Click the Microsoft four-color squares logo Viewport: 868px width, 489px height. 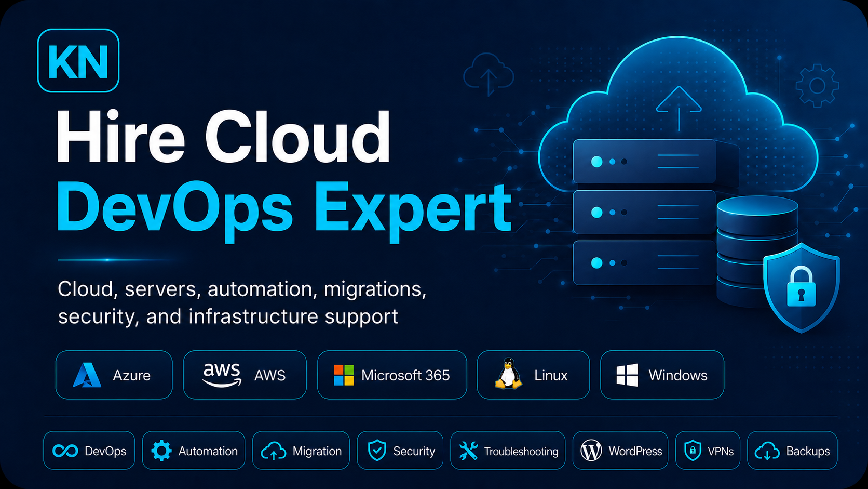[344, 375]
